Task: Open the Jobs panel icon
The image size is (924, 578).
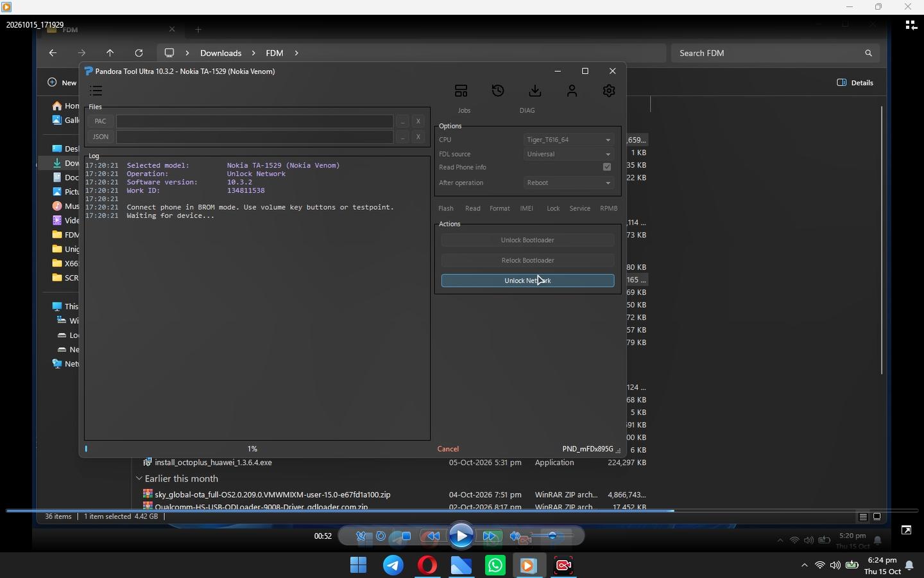Action: pos(461,91)
